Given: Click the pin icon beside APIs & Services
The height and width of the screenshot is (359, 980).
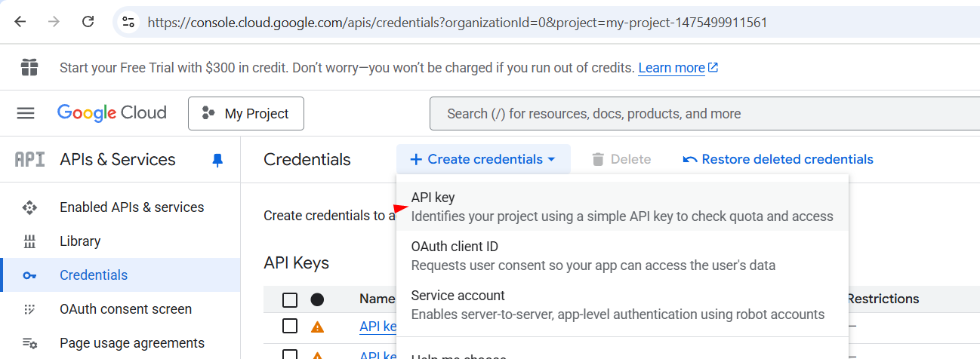Looking at the screenshot, I should click(x=217, y=160).
